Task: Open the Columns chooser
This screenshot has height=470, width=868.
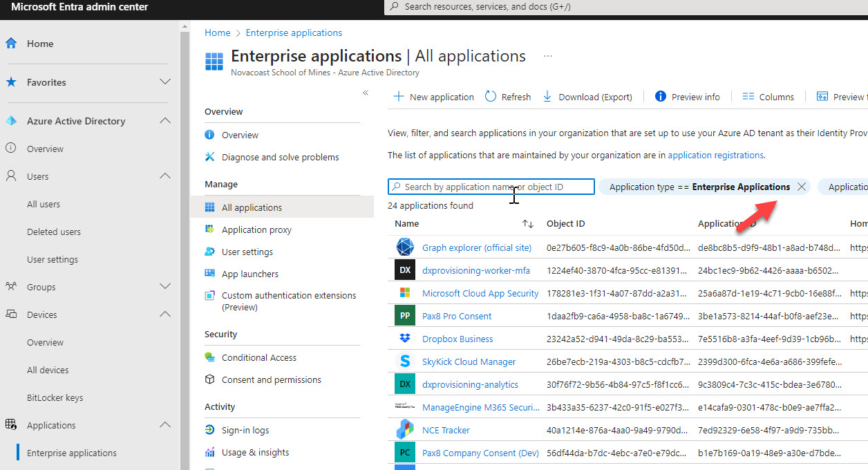Action: pos(768,97)
